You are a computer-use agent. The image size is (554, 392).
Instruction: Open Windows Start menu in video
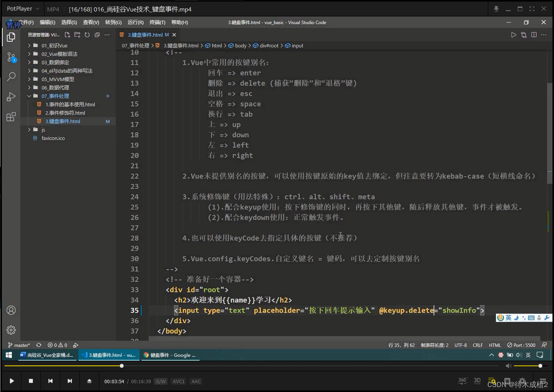click(x=9, y=355)
